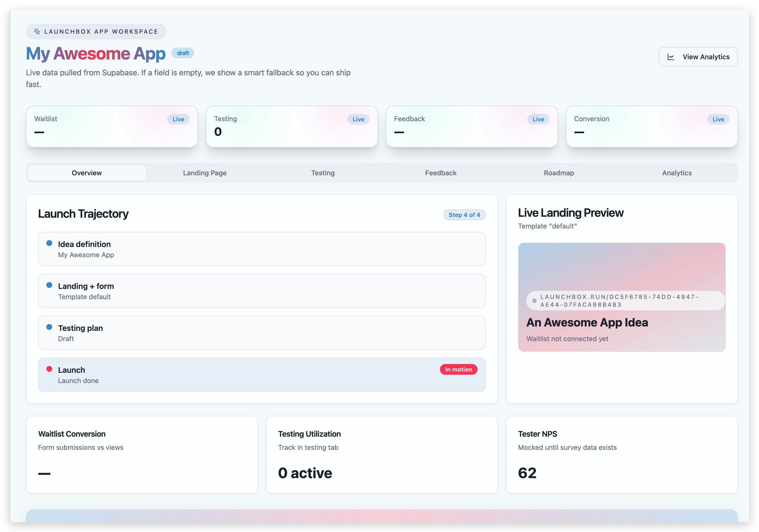
Task: Click the blue dot next to Testing plan
Action: pyautogui.click(x=50, y=327)
